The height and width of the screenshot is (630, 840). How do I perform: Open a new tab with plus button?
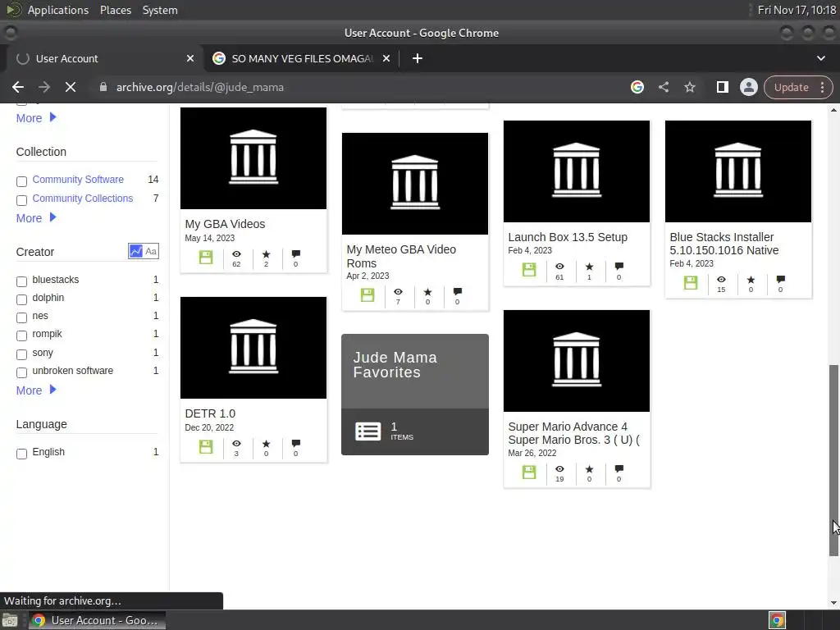click(x=418, y=58)
